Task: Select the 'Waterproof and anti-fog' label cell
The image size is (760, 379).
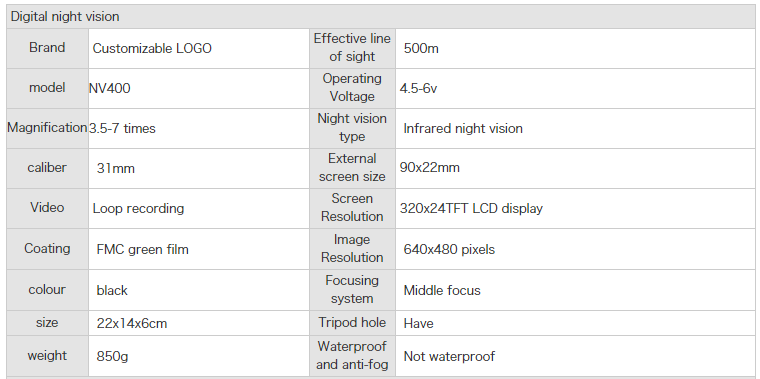Action: tap(352, 356)
